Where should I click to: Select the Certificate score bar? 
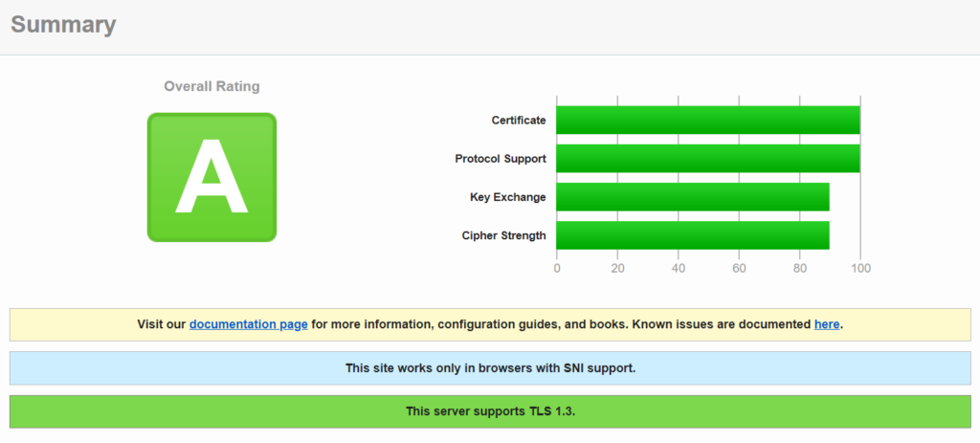coord(708,120)
